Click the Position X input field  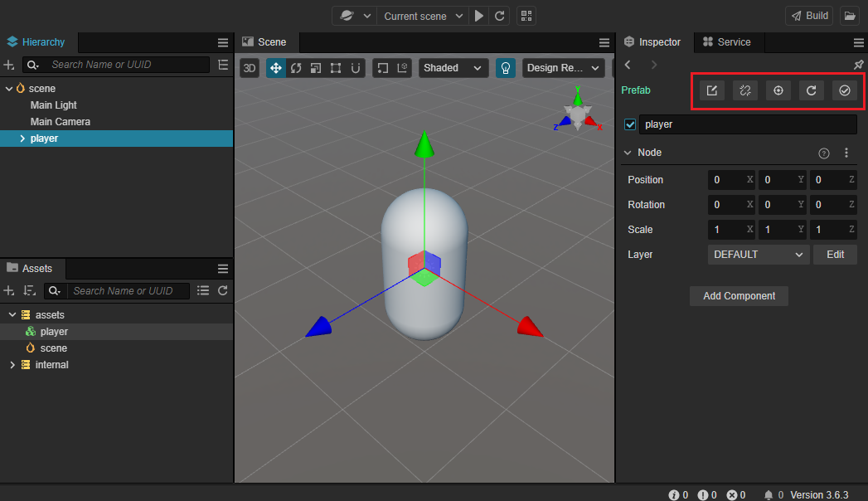725,180
